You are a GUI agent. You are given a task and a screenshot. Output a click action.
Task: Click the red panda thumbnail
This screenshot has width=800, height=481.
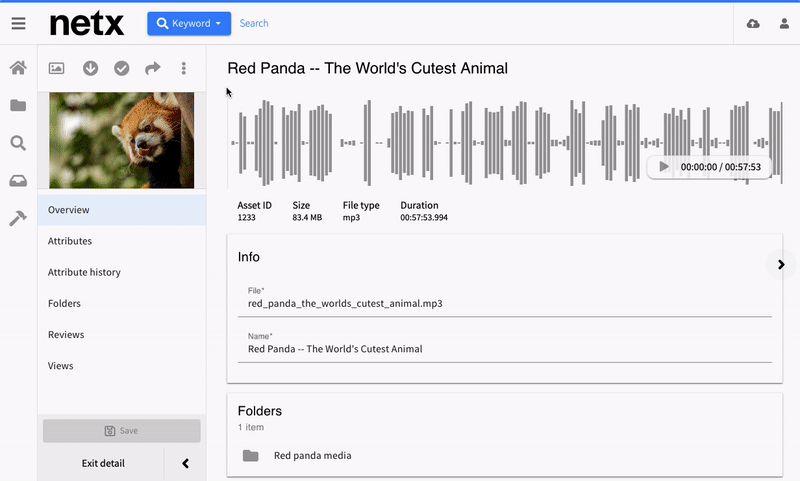[121, 140]
